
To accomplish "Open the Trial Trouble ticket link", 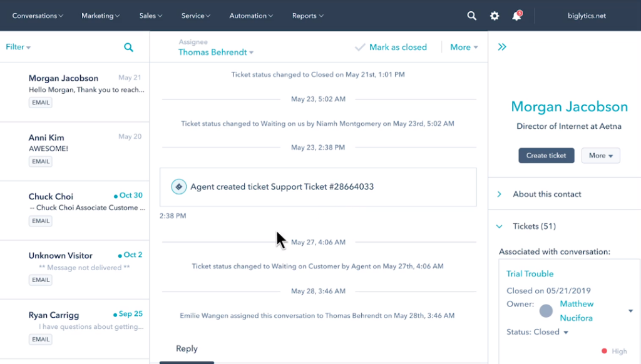I will point(530,274).
